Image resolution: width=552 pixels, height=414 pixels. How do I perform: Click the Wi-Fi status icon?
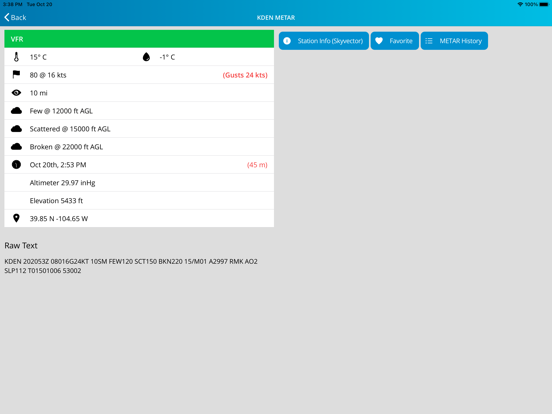point(520,4)
